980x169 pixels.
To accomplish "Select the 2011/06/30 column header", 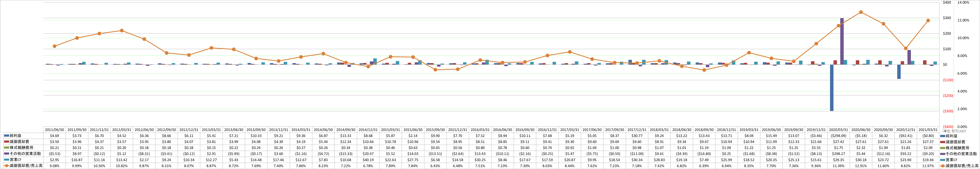I will (55, 130).
